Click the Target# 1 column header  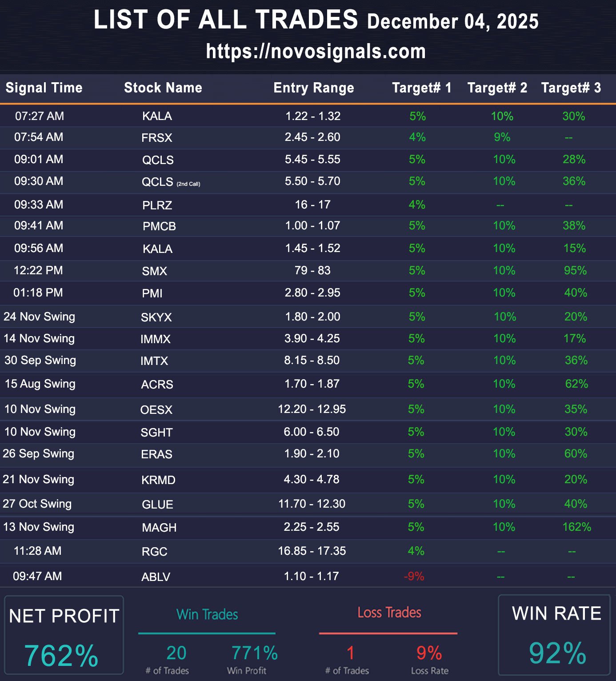pos(421,88)
